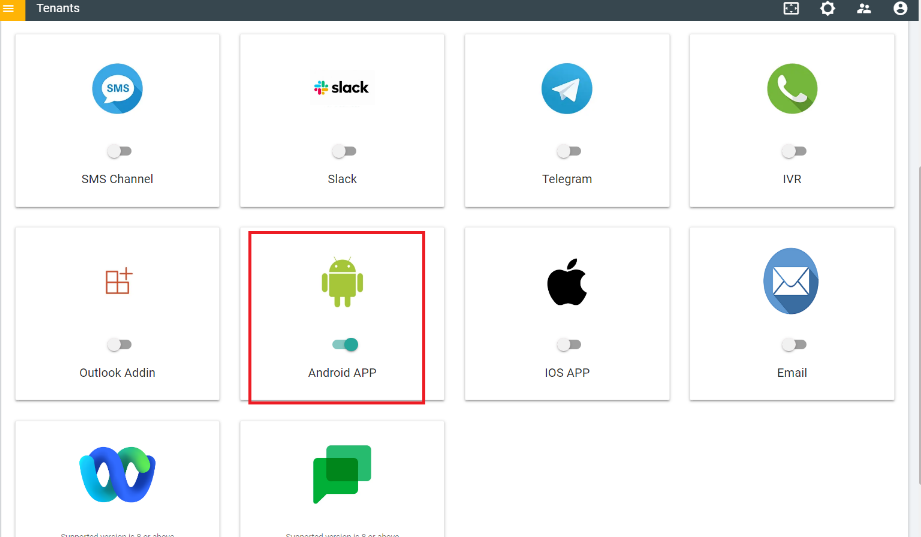Open the hamburger menu
The width and height of the screenshot is (921, 537).
tap(9, 8)
